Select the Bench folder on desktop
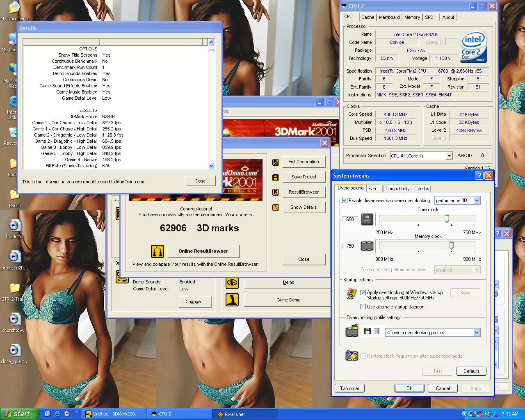Viewport: 525px width, 420px height. pyautogui.click(x=15, y=199)
